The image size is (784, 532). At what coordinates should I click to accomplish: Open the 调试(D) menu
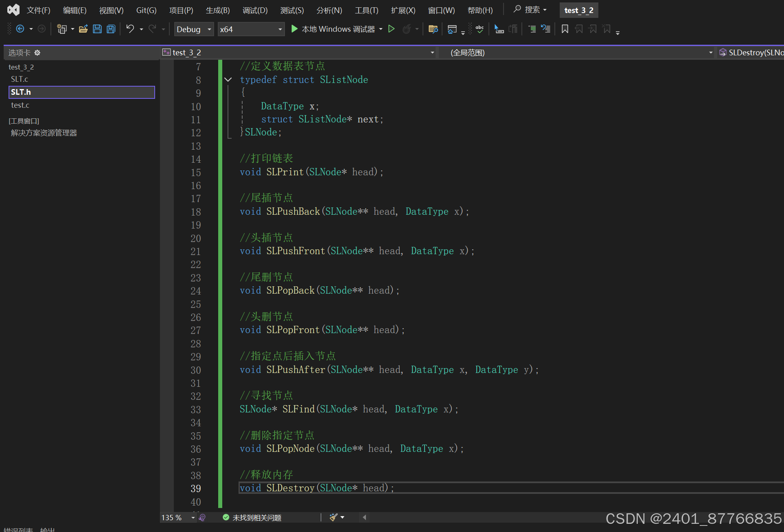(x=255, y=10)
